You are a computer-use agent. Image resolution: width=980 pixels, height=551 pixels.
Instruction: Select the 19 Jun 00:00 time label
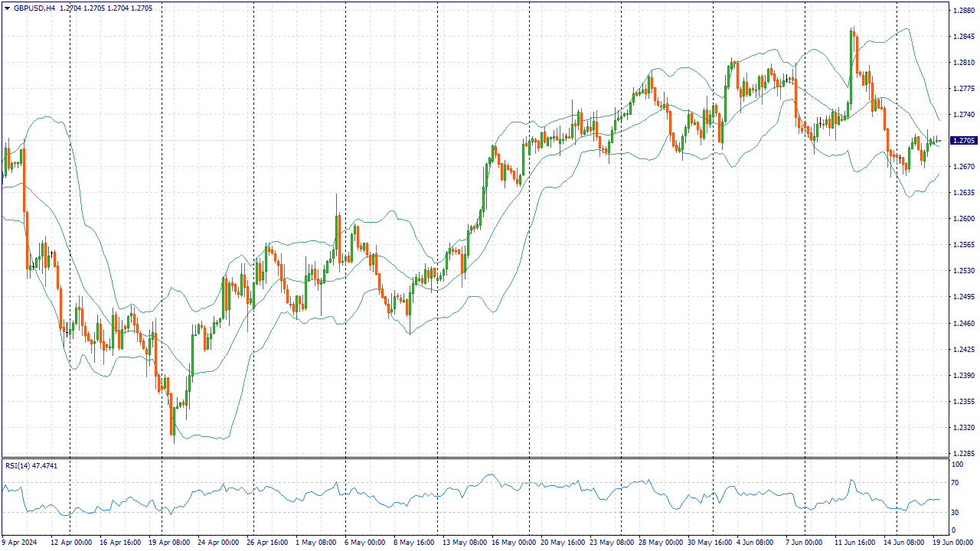coord(953,542)
